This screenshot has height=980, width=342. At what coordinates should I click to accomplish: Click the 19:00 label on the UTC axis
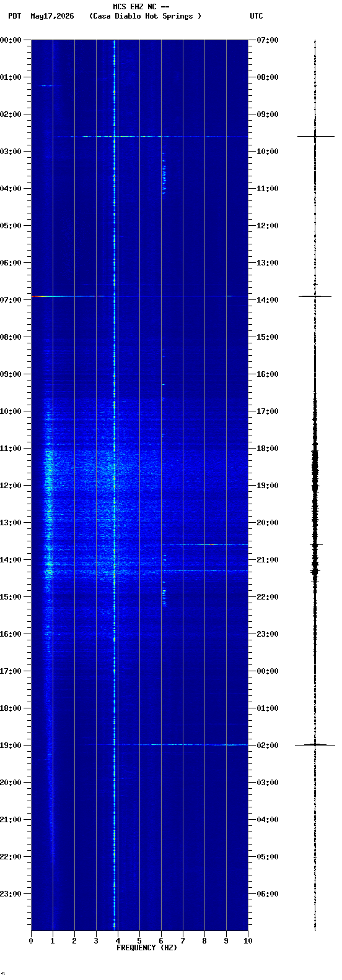(x=268, y=486)
